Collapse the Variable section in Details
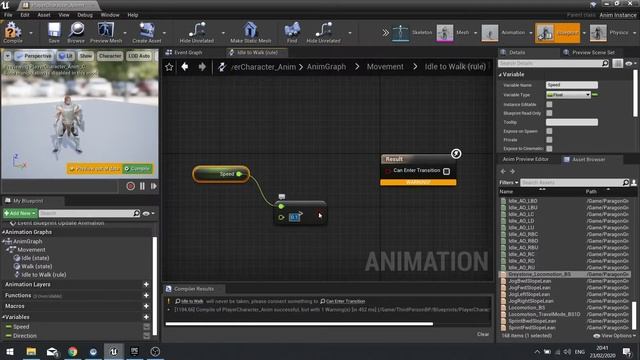The width and height of the screenshot is (640, 360). click(x=500, y=75)
